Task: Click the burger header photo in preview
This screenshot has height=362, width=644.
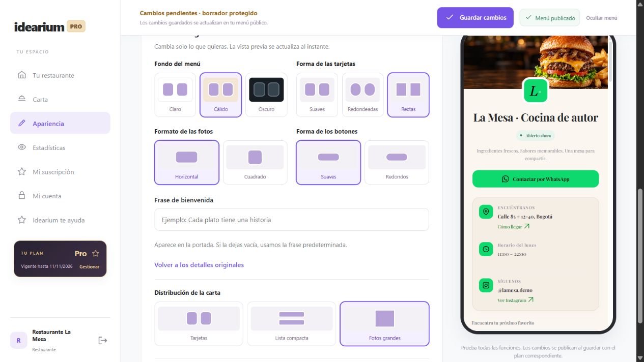Action: click(536, 61)
